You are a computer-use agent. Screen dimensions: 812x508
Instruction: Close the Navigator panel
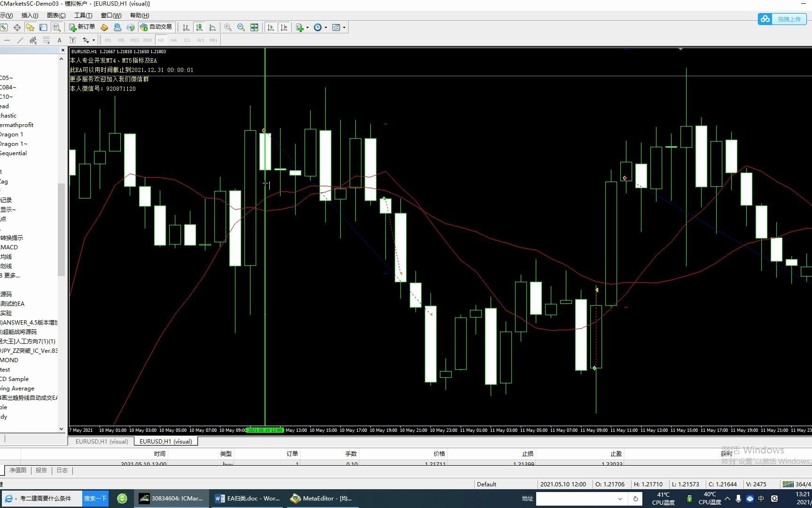click(x=63, y=50)
